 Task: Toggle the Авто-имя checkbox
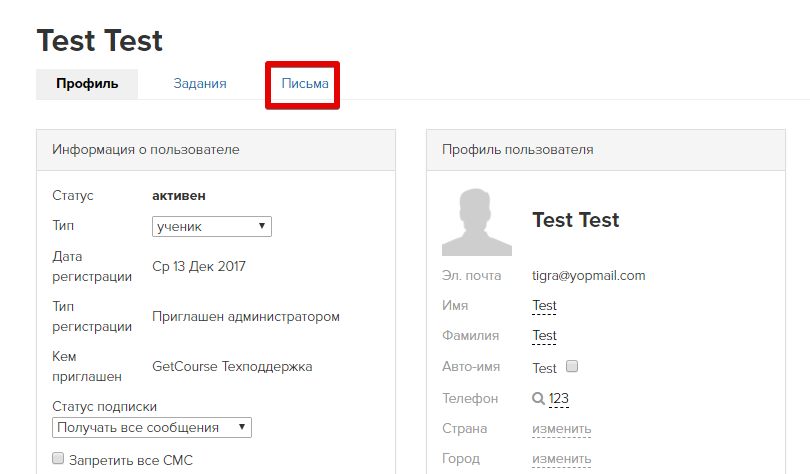(x=572, y=366)
